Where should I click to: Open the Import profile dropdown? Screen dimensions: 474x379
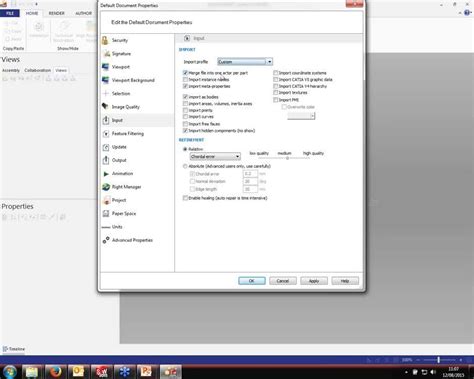tap(245, 62)
